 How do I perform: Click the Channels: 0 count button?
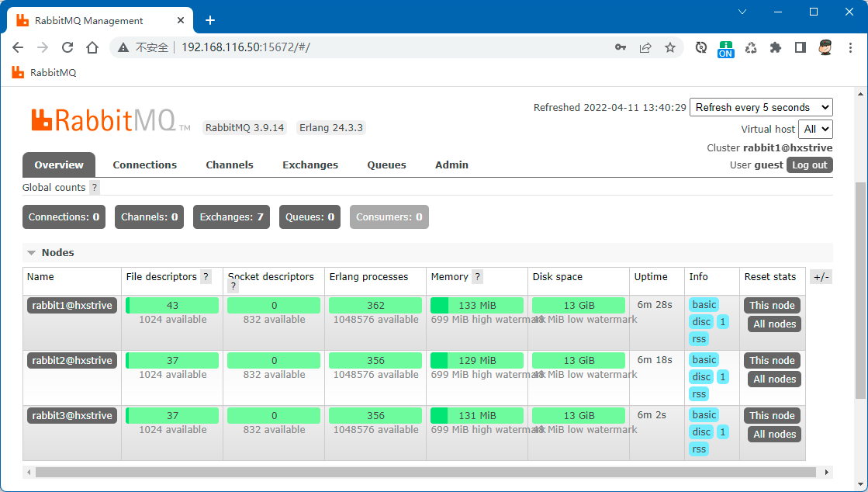tap(149, 217)
